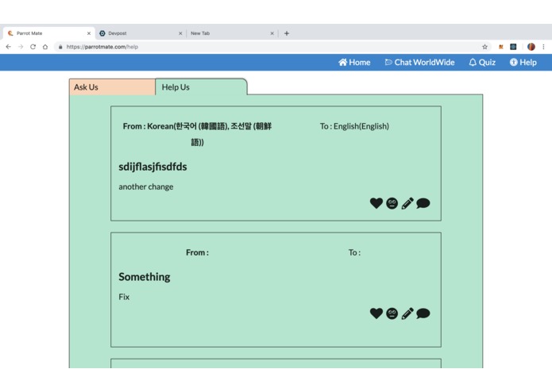Close the Devpost browser tab
The height and width of the screenshot is (392, 552).
pos(180,33)
